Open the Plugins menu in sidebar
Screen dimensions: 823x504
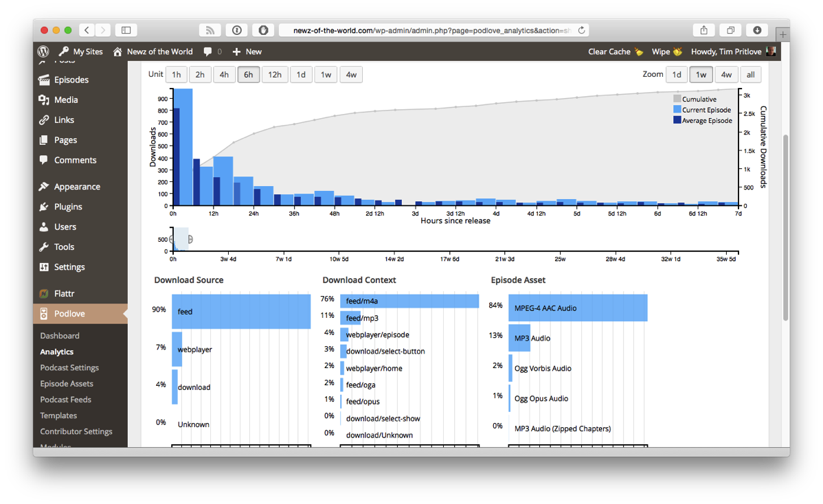(68, 207)
